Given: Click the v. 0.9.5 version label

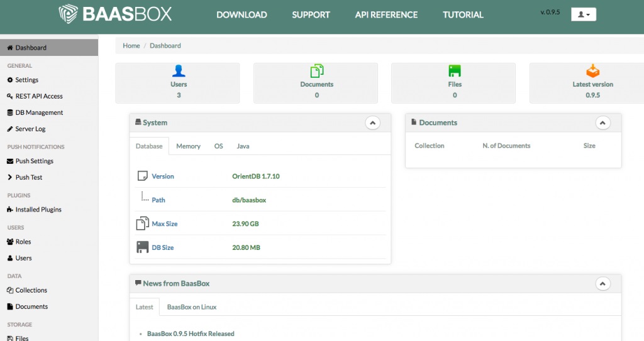Looking at the screenshot, I should (550, 12).
